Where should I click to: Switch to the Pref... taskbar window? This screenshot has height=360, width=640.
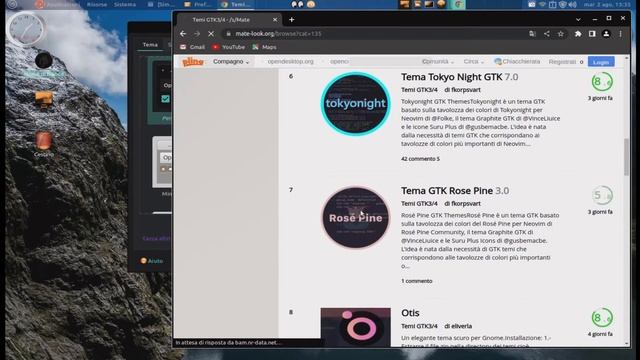coord(198,4)
